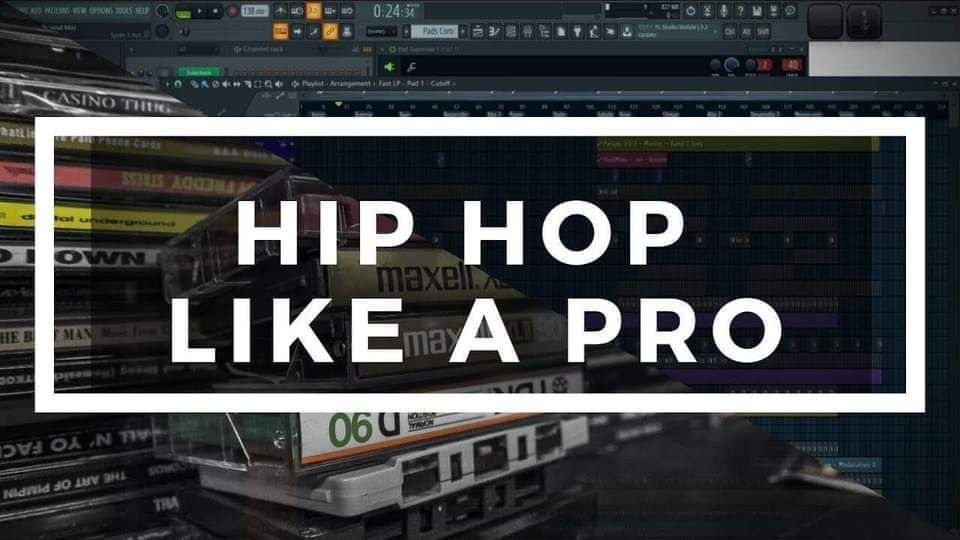Arm the record button
Viewport: 960px width, 540px height.
232,11
